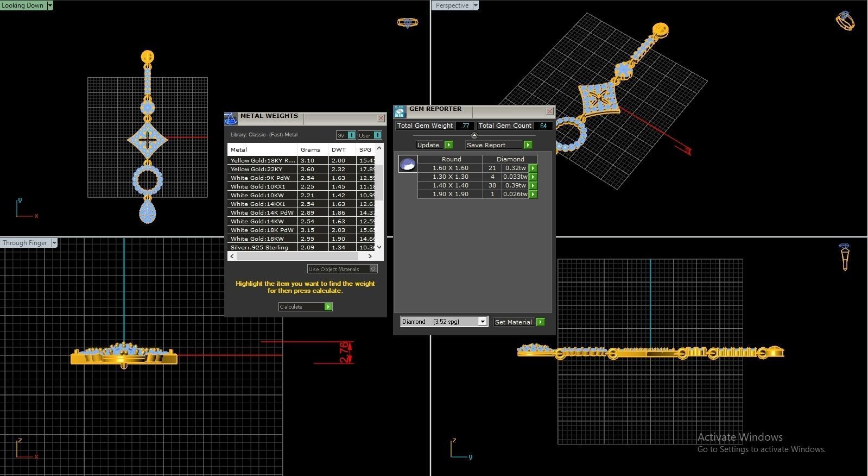Click the Metal Weights scale icon
This screenshot has height=476, width=868.
click(231, 118)
